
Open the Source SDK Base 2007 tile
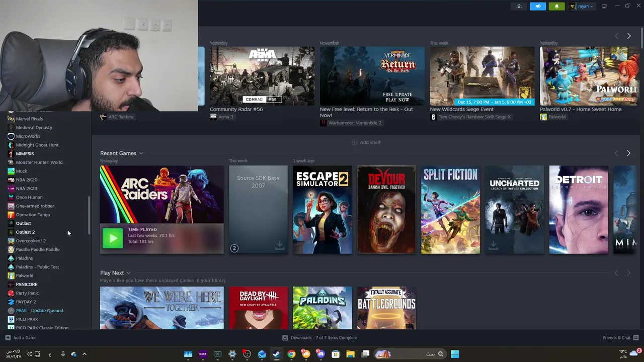point(258,210)
